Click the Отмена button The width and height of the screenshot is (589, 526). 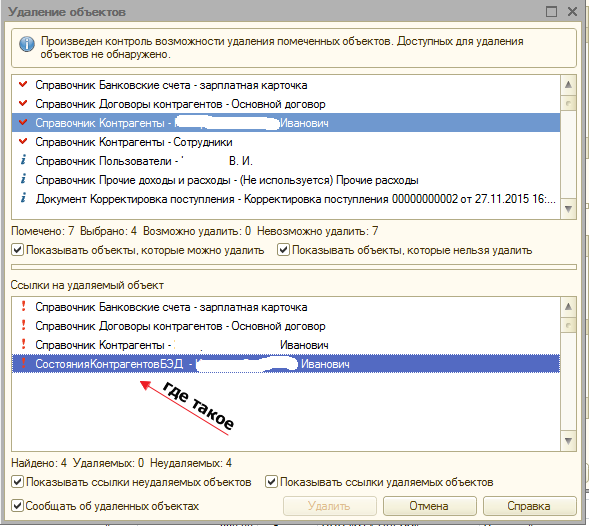tap(429, 506)
